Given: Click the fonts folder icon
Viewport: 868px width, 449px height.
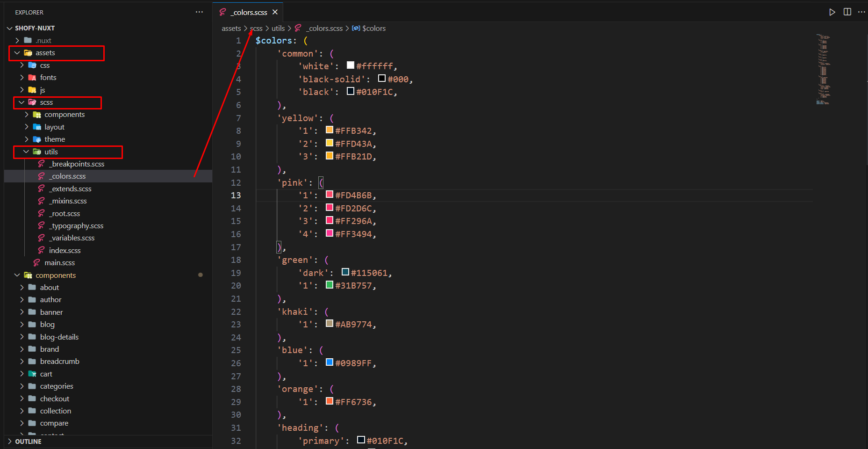Looking at the screenshot, I should tap(32, 77).
